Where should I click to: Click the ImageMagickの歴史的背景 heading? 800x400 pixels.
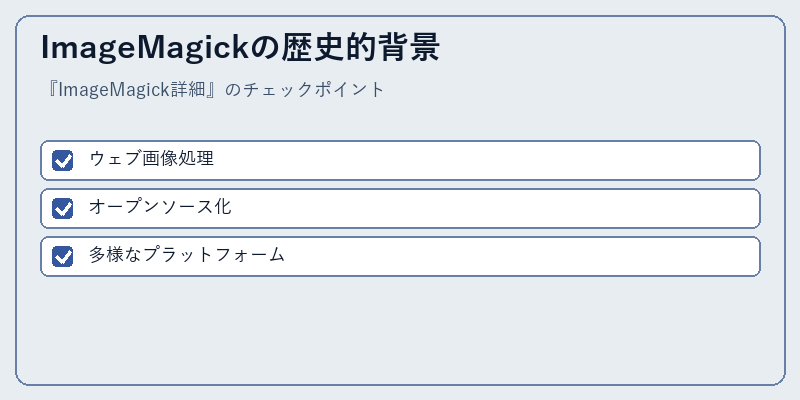[x=240, y=47]
